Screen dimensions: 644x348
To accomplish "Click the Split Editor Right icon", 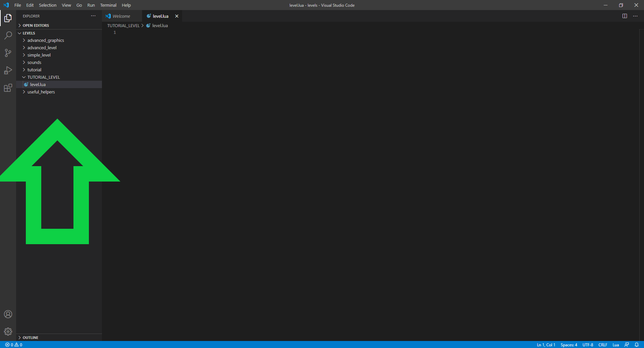I will pos(625,16).
